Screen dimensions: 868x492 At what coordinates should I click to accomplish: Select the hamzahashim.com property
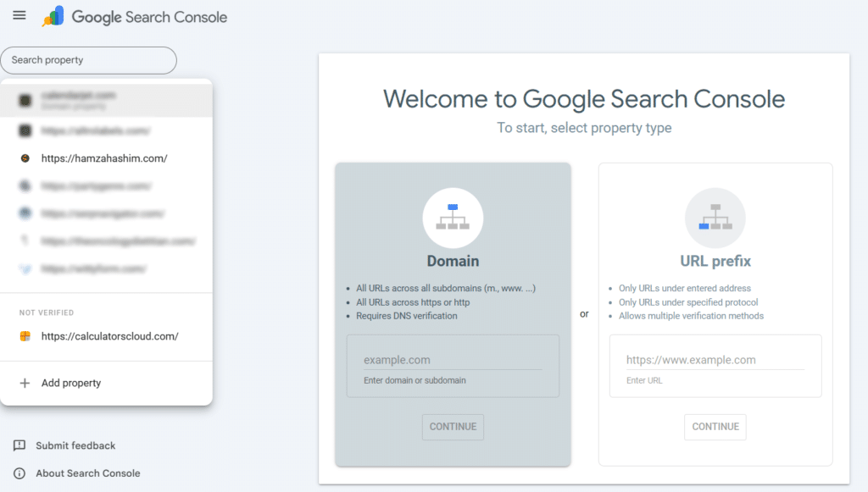106,158
